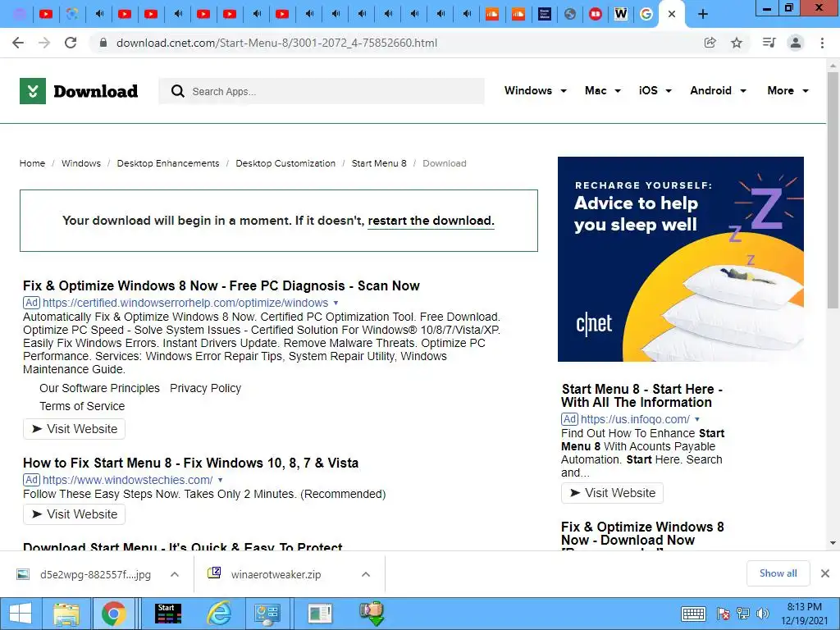The width and height of the screenshot is (840, 630).
Task: Expand ad options arrow beside windowserrorhelp URL
Action: 336,303
